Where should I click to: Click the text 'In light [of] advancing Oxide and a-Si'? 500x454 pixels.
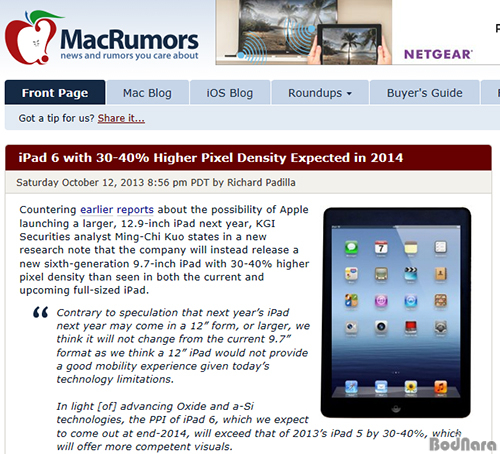(155, 407)
